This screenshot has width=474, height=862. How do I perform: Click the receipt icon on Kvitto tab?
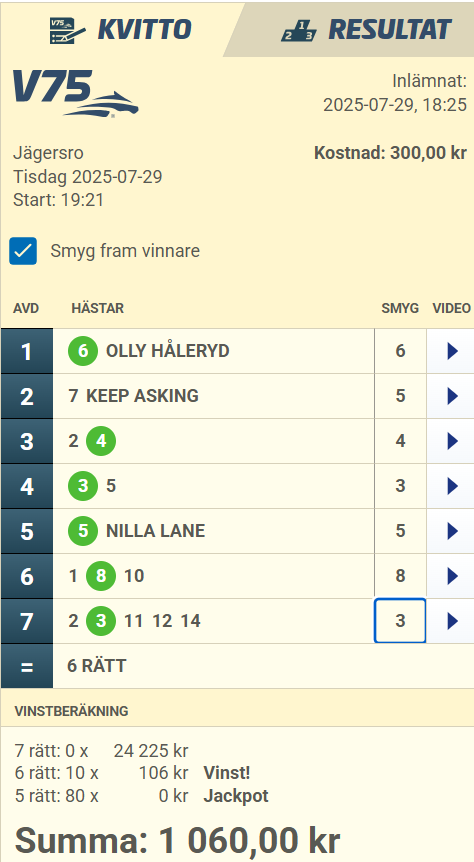(67, 30)
